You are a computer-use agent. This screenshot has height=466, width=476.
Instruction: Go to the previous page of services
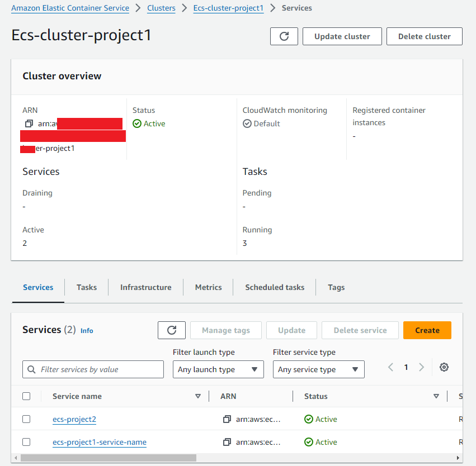coord(390,367)
